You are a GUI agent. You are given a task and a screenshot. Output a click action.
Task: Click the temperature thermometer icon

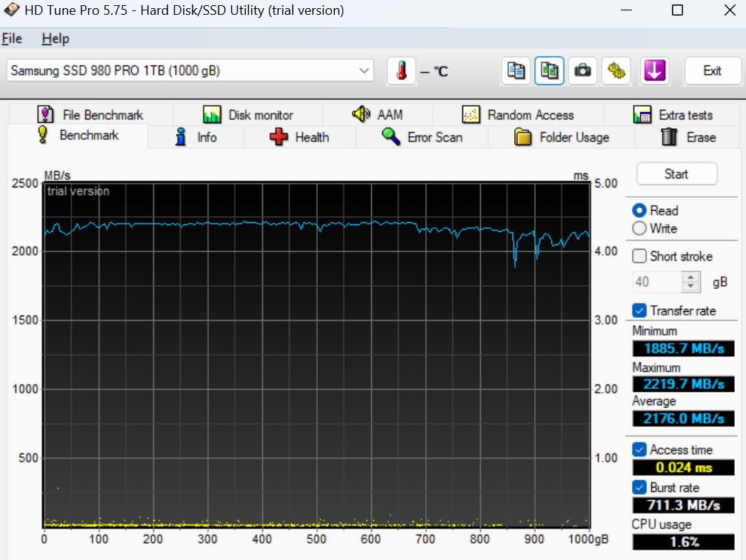[402, 71]
